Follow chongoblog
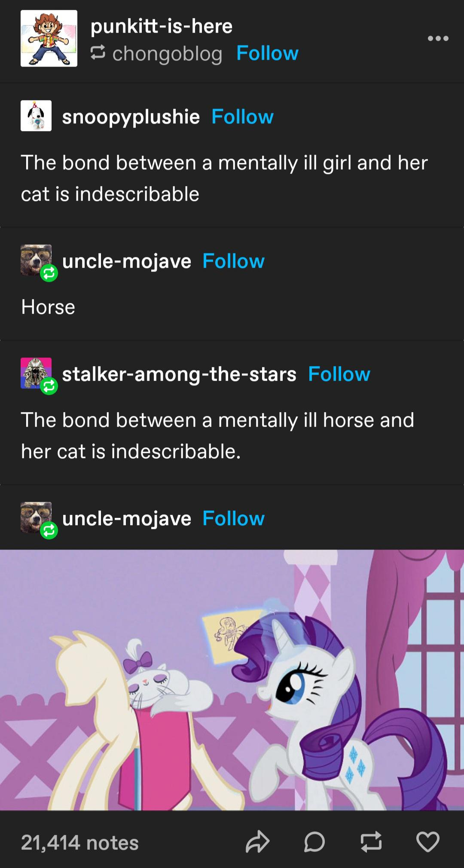 tap(267, 53)
